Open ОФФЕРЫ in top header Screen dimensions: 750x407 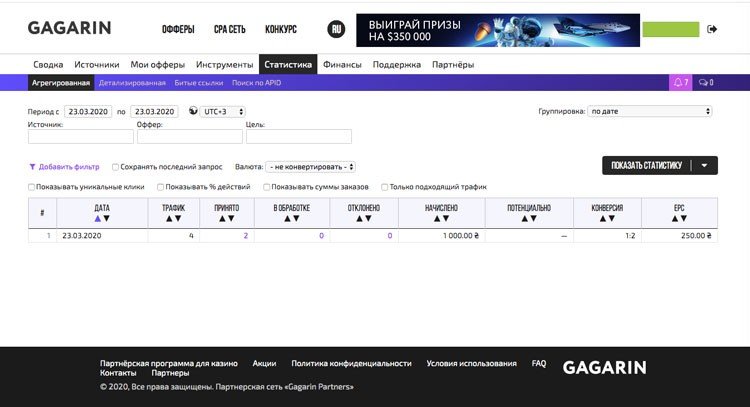(178, 30)
